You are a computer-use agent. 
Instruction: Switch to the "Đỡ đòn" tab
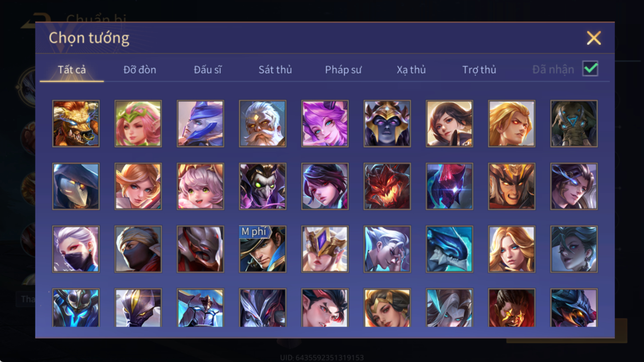point(139,70)
